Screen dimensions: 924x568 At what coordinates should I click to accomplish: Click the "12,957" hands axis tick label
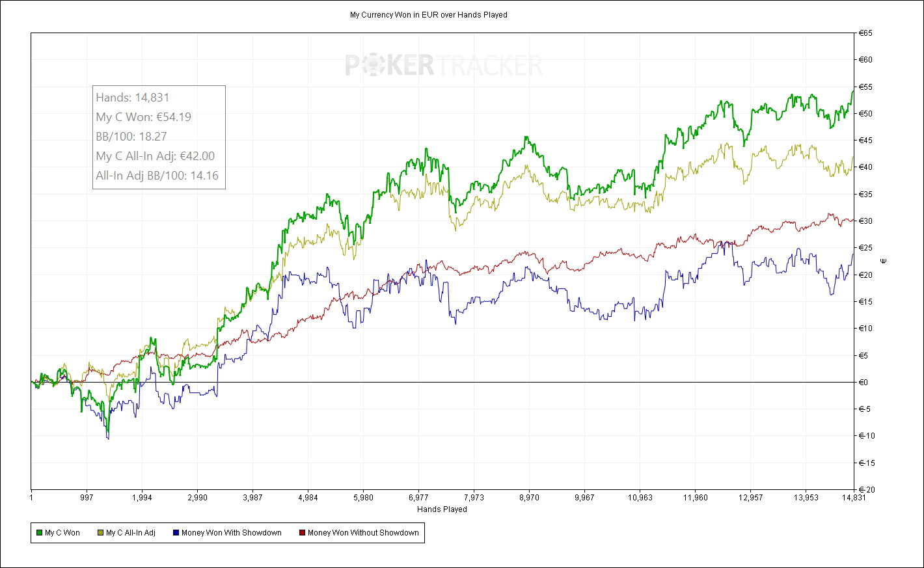pos(750,498)
